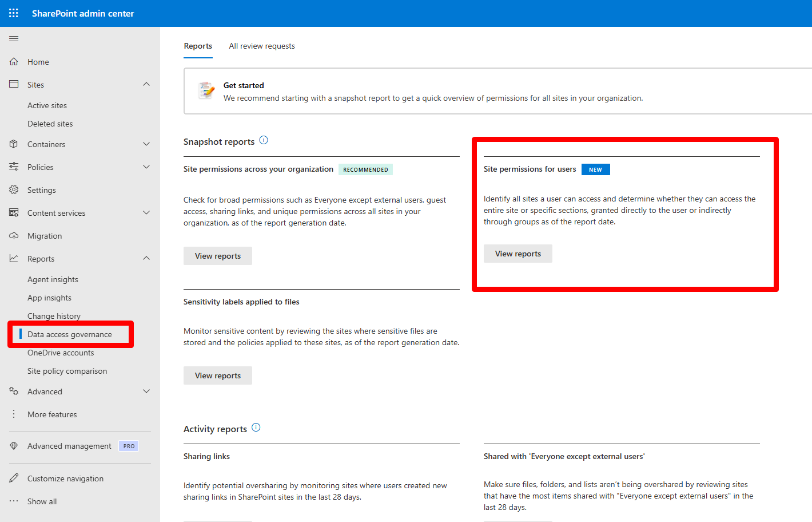The height and width of the screenshot is (522, 812).
Task: Collapse the sidebar using the hamburger icon
Action: [14, 38]
